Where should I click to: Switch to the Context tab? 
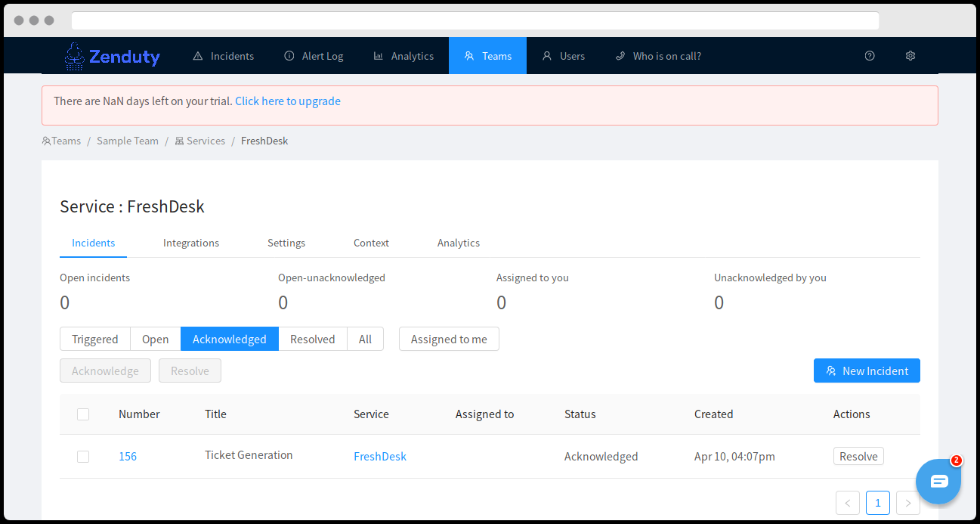371,243
